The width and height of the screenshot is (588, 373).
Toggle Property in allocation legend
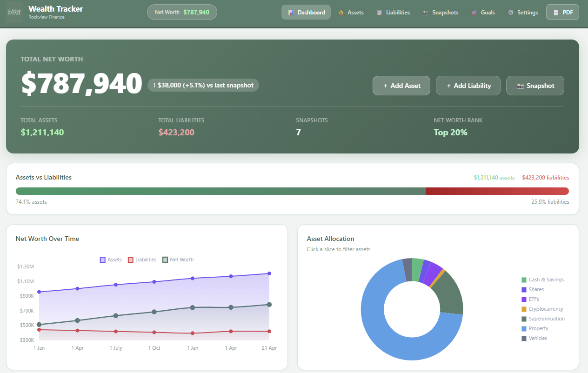(x=535, y=328)
